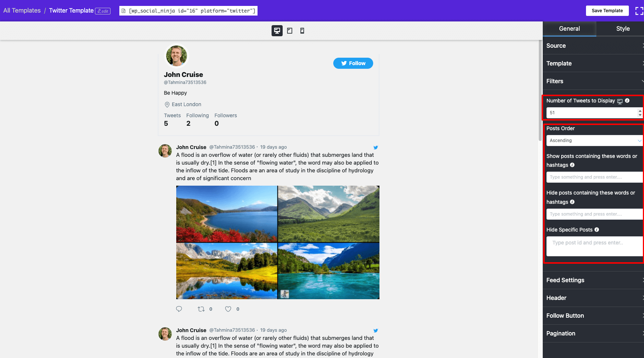Click the 19 days ago timestamp on first tweet
The height and width of the screenshot is (358, 644).
(x=273, y=147)
